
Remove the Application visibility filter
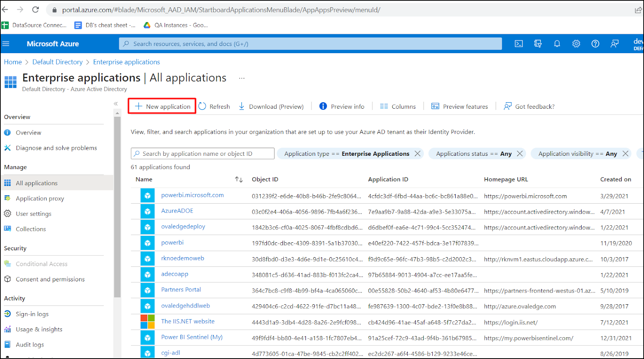tap(625, 153)
